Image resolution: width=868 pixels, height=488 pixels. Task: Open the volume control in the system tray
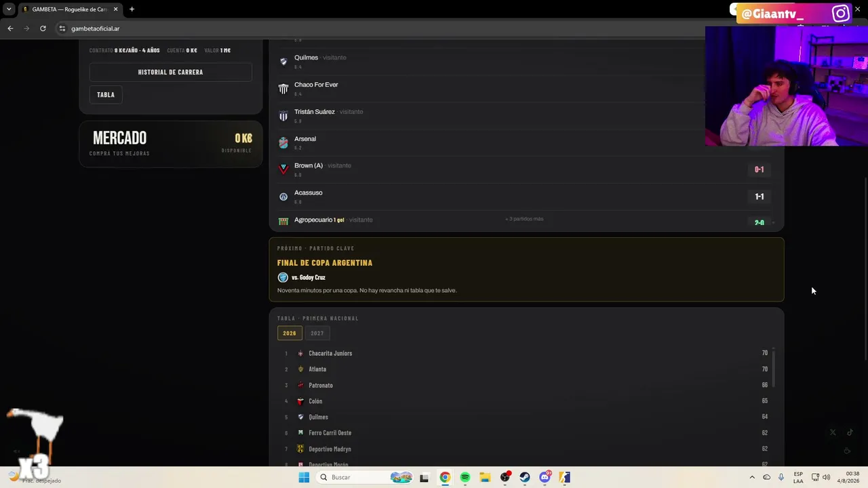coord(826,477)
